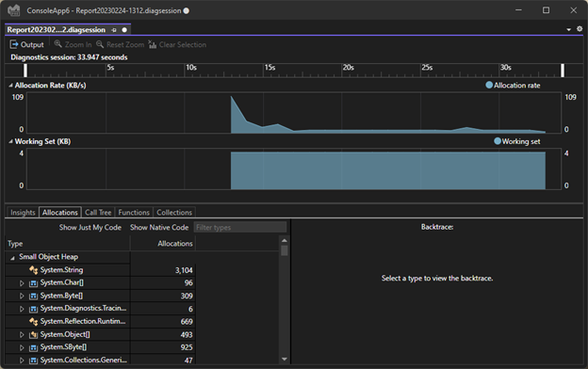
Task: Collapse the Allocation Rate (KB/s) graph
Action: 10,86
